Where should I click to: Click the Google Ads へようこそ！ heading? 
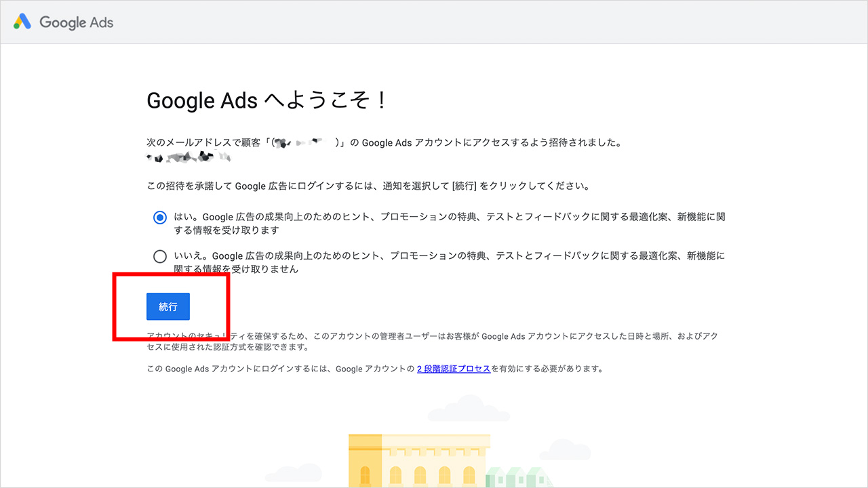tap(267, 101)
